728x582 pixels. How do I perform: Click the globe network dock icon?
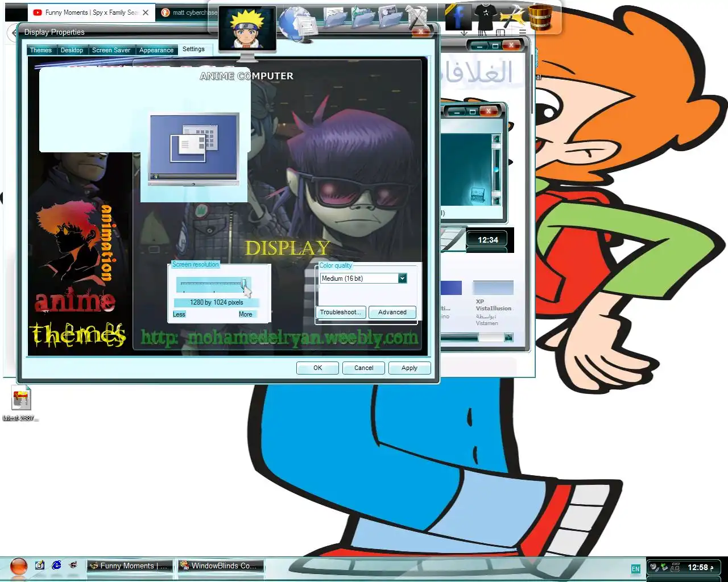coord(298,24)
